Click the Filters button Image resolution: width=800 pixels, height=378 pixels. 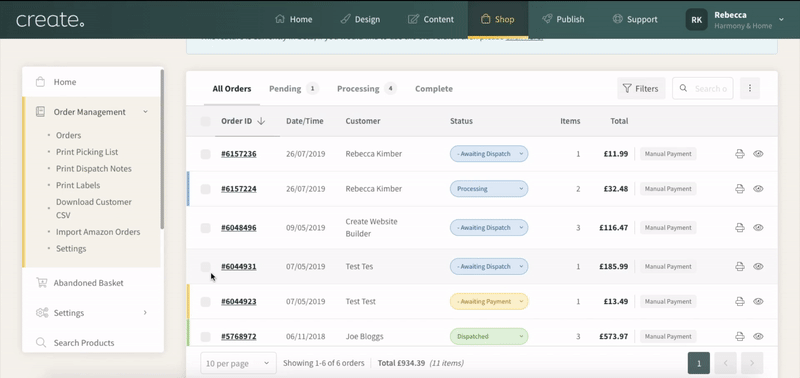tap(641, 88)
